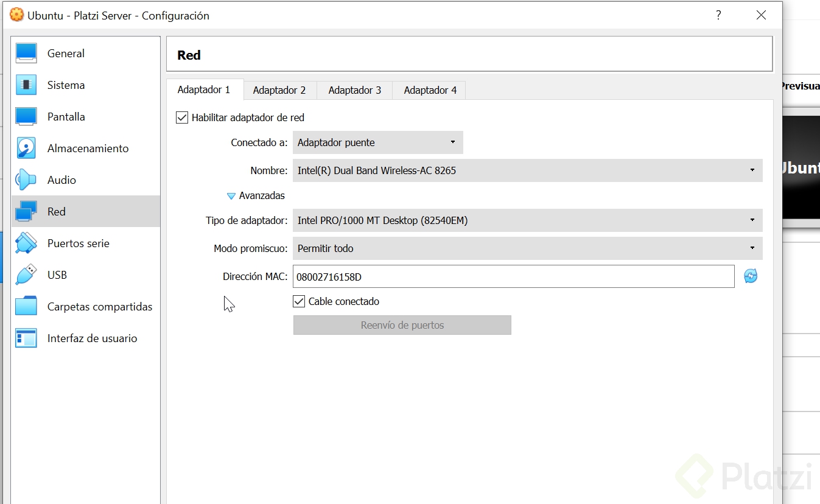Select the Almacenamiento disk icon
Screen dimensions: 820x504
point(26,149)
